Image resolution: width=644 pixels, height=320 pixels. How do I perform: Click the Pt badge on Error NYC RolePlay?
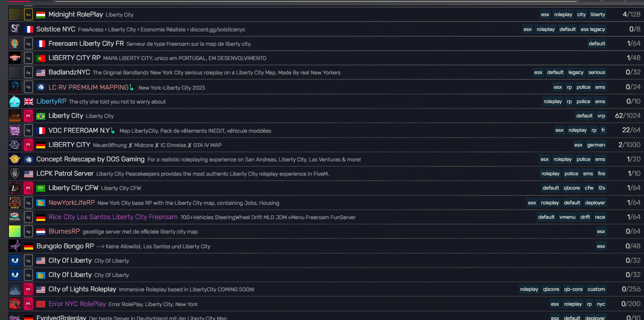pos(28,303)
